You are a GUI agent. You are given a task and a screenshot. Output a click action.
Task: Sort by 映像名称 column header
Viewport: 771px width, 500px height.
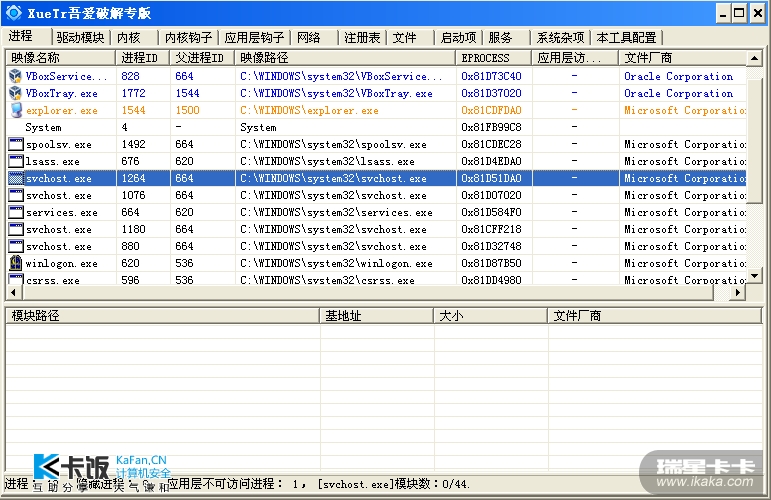point(60,58)
